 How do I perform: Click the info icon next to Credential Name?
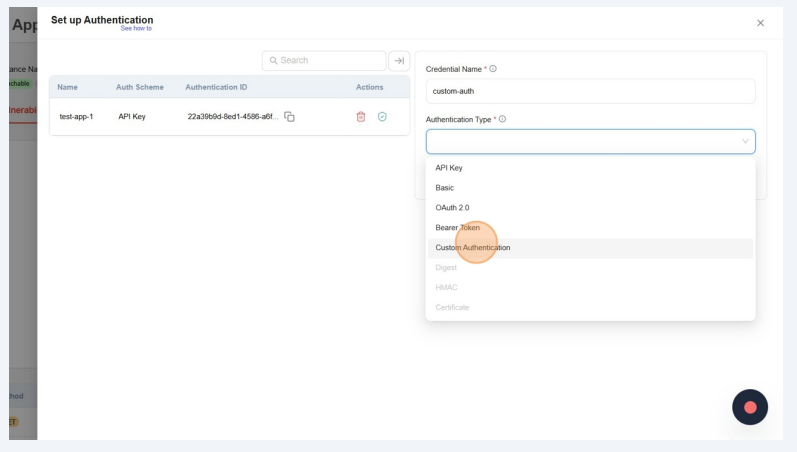[x=493, y=69]
